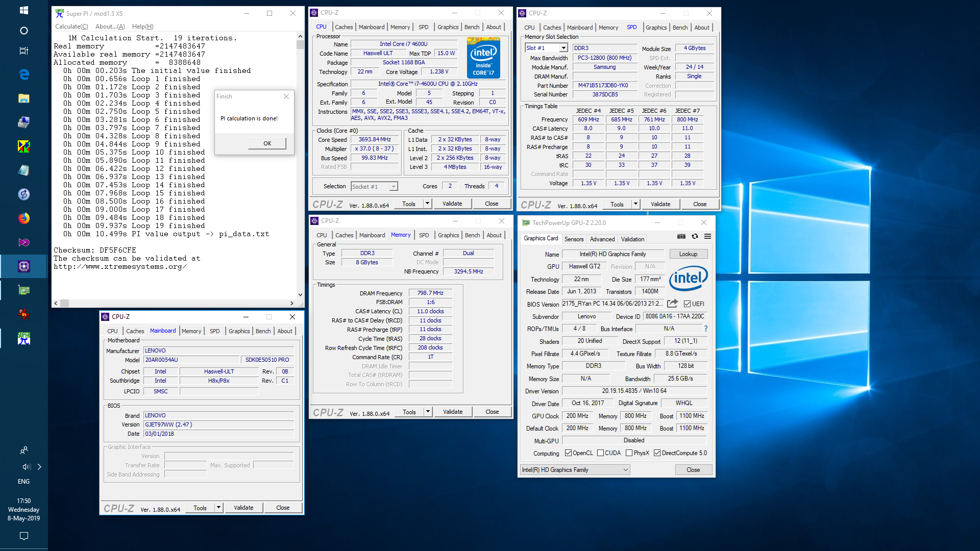Screen dimensions: 980x551
Task: Click Super PI vertical scrollbar up arrow
Action: 300,37
